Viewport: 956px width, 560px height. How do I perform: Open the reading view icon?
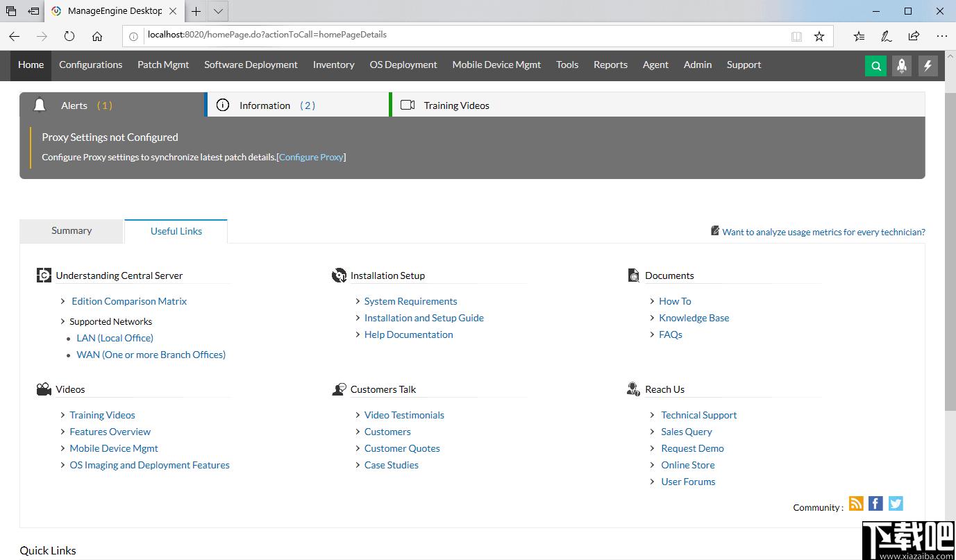click(796, 36)
